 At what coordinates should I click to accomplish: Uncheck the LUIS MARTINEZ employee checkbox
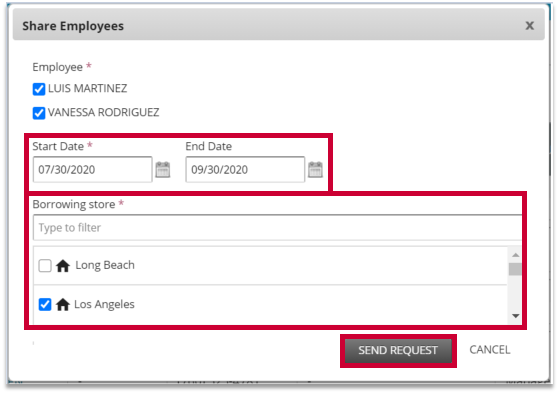click(39, 89)
